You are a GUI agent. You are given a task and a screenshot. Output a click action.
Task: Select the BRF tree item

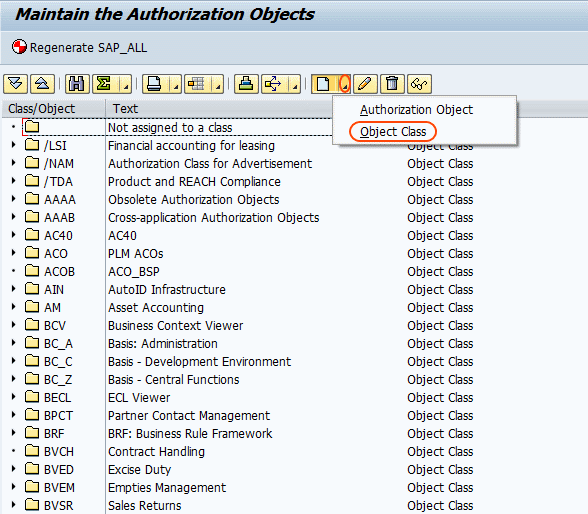(x=54, y=433)
